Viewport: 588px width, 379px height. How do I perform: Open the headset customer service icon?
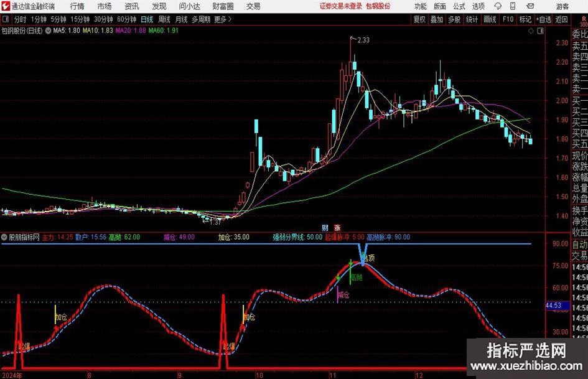pyautogui.click(x=498, y=6)
